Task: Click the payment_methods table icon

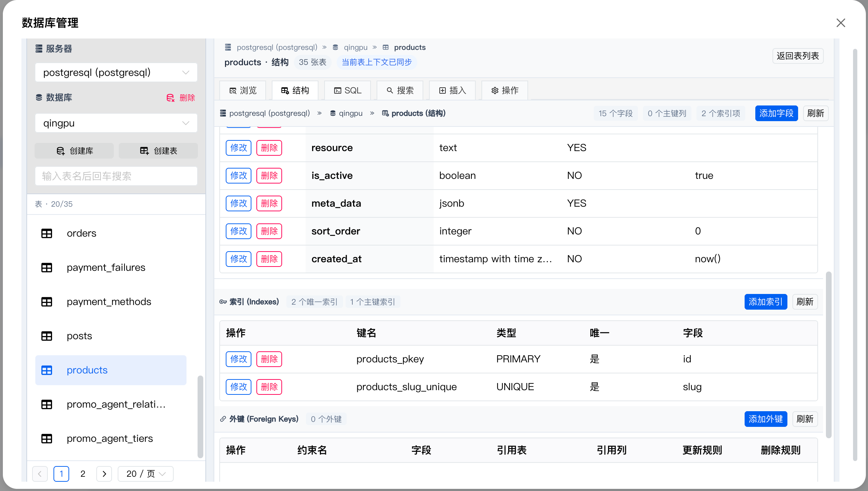Action: [47, 302]
